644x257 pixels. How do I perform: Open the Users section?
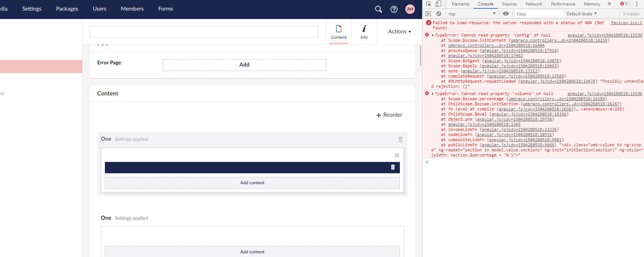(x=99, y=9)
